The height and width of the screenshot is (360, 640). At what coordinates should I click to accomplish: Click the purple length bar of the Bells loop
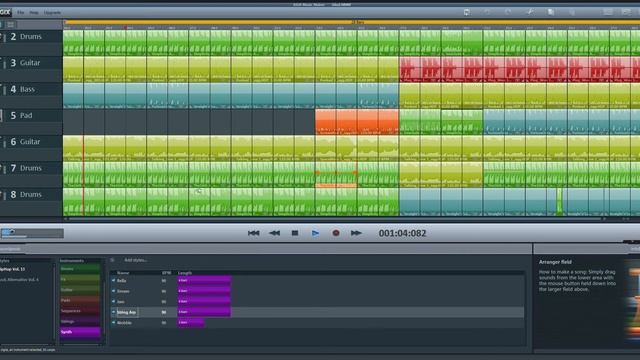tap(204, 281)
